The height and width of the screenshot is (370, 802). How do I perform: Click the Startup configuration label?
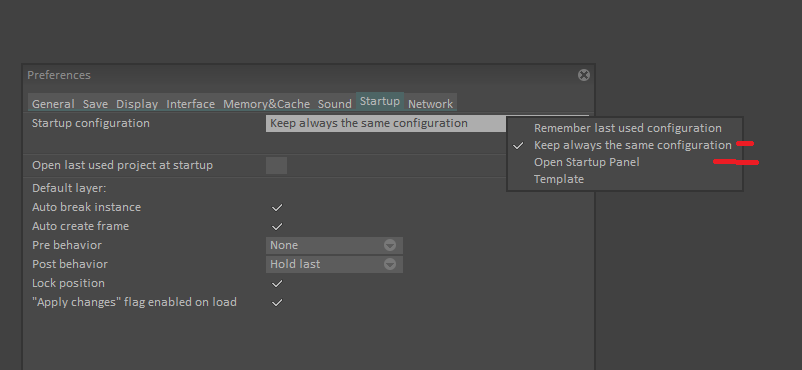91,123
